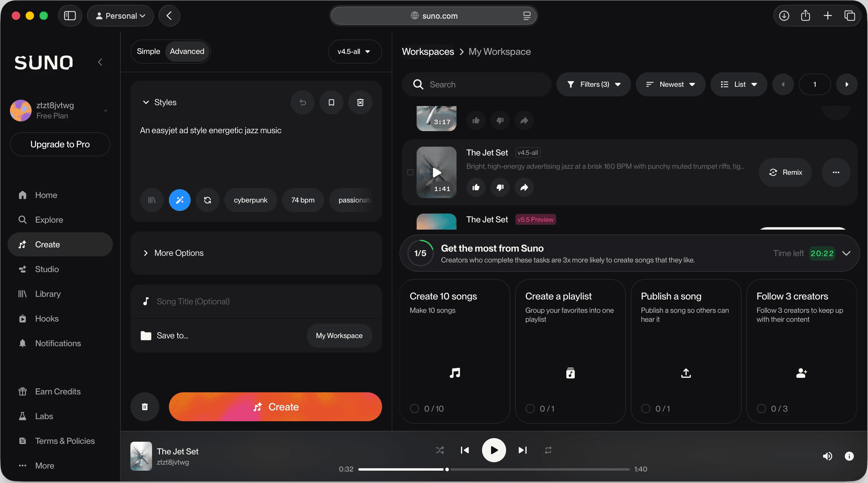Add the 74 bpm style tag
868x483 pixels.
pos(303,200)
